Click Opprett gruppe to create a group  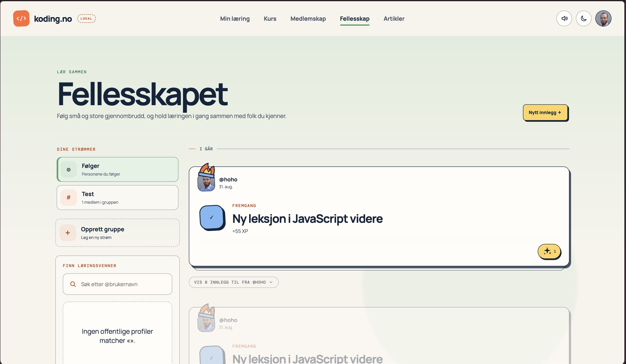click(118, 233)
